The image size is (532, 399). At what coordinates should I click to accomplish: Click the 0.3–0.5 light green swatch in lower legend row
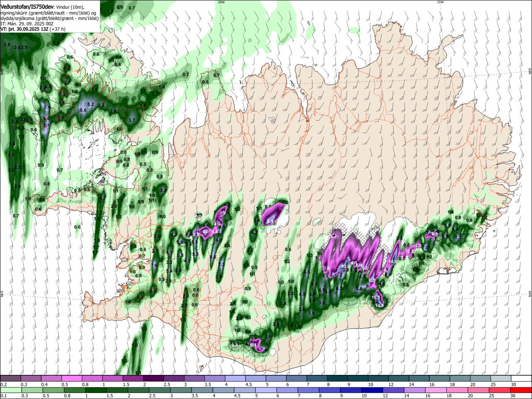[x=32, y=390]
